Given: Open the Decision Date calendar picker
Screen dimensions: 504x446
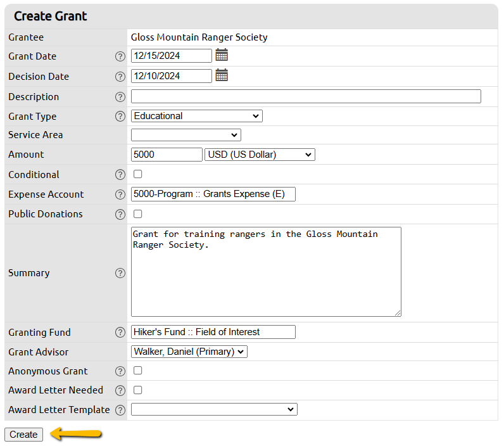Looking at the screenshot, I should pos(222,75).
